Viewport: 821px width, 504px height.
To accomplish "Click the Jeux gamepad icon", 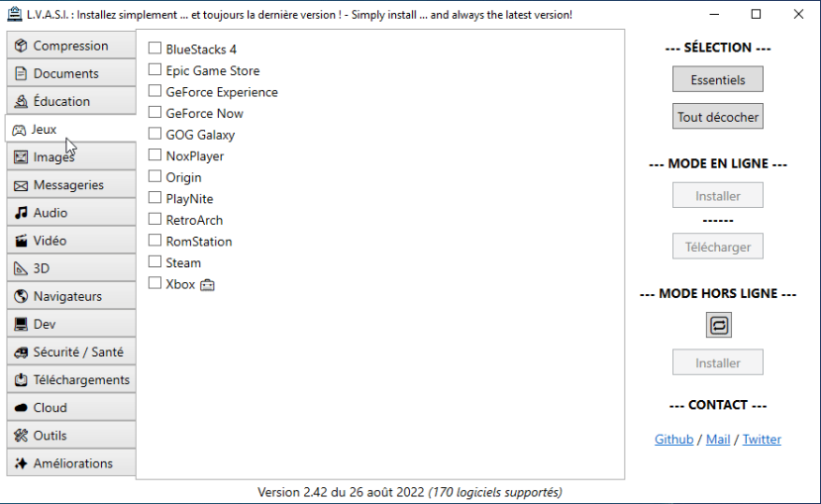I will [x=19, y=130].
